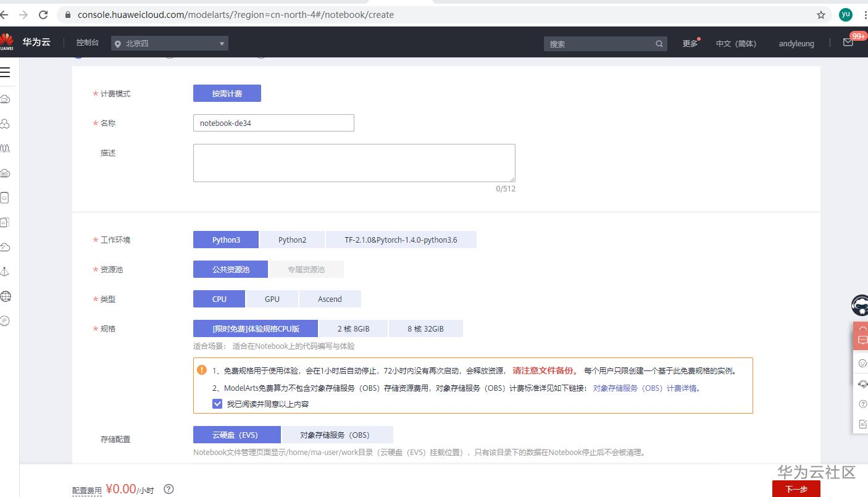
Task: Click 华为云 brand name in the header
Action: tap(36, 42)
